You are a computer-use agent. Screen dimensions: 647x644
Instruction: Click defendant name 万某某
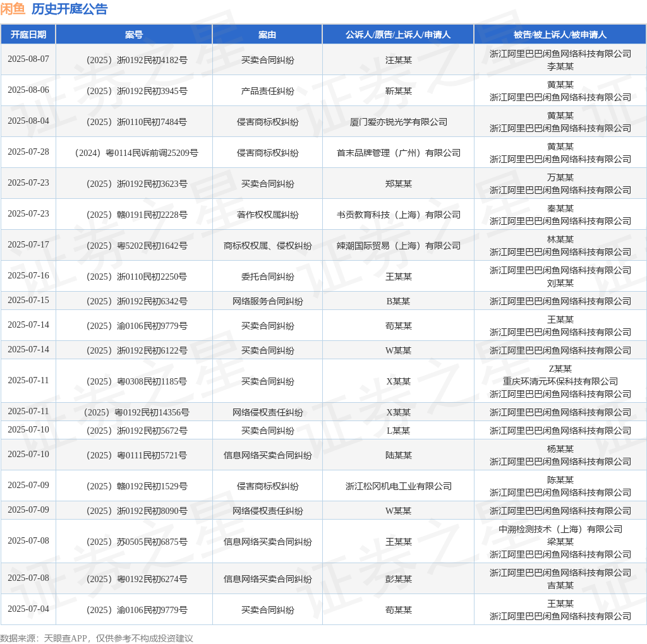pyautogui.click(x=560, y=177)
